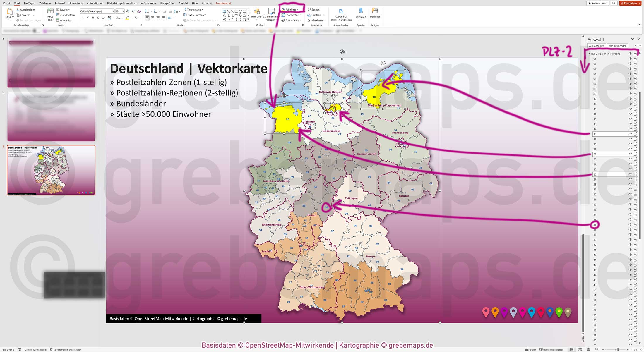Image resolution: width=644 pixels, height=352 pixels.
Task: Hide layer 18 using its eye toggle
Action: point(630,134)
